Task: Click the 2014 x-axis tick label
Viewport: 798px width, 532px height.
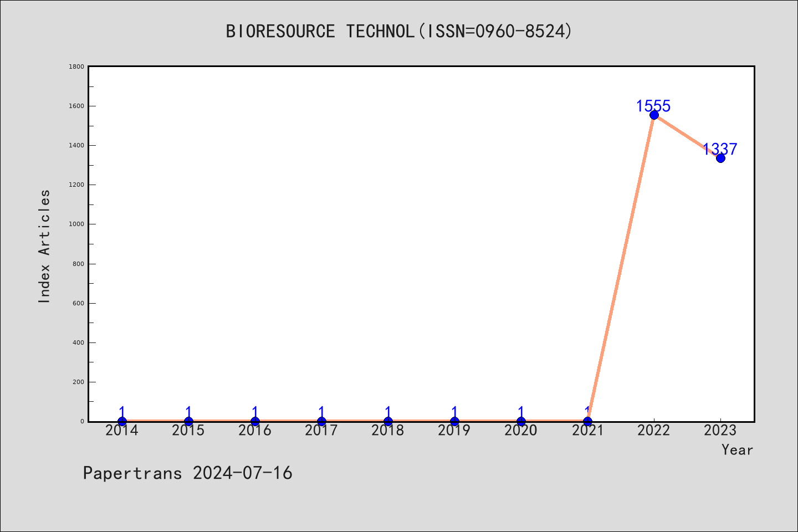Action: click(x=122, y=431)
